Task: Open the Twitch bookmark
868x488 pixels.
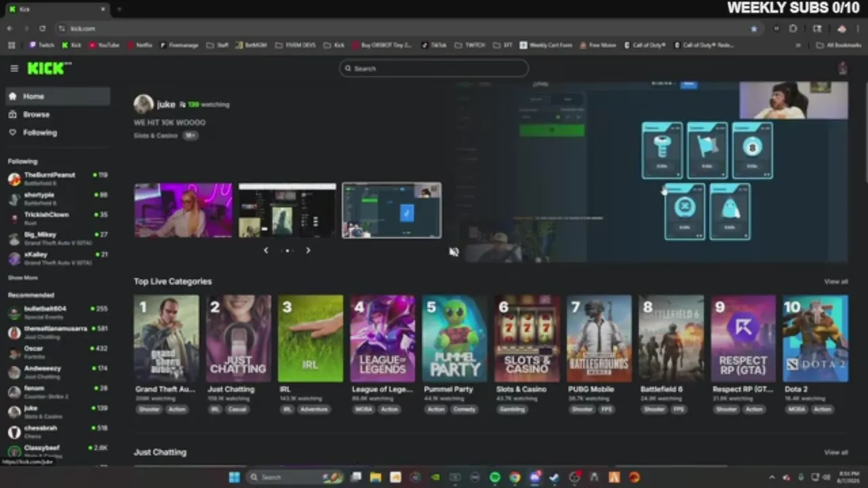Action: (41, 45)
